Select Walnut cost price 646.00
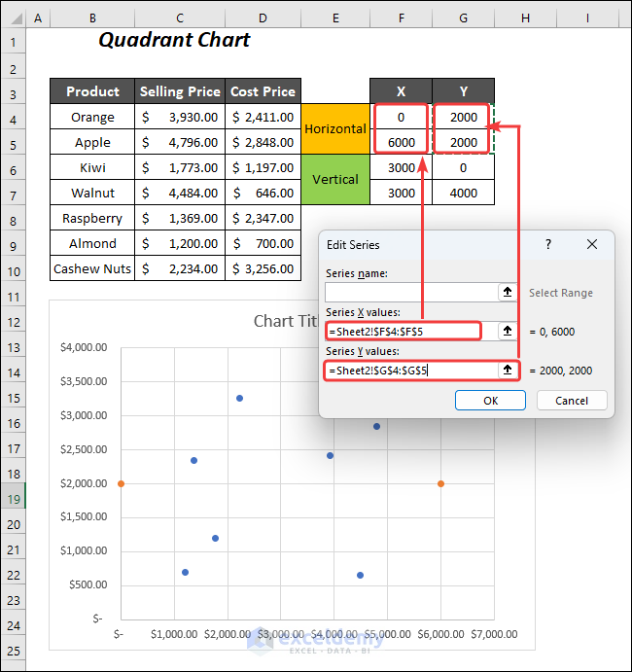Image resolution: width=632 pixels, height=672 pixels. pos(263,193)
